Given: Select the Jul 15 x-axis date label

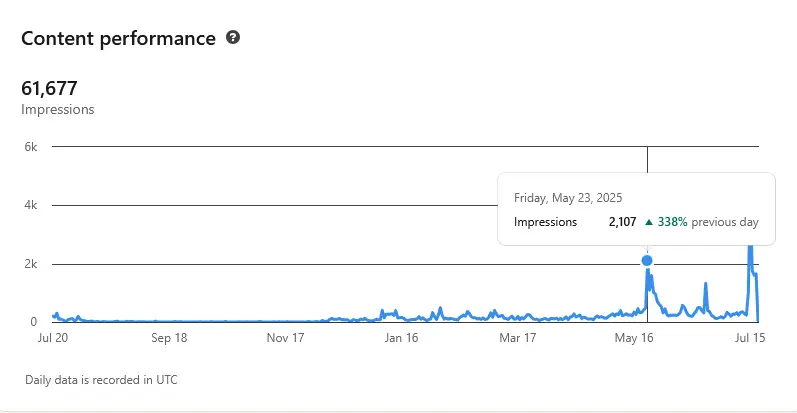Looking at the screenshot, I should coord(750,338).
